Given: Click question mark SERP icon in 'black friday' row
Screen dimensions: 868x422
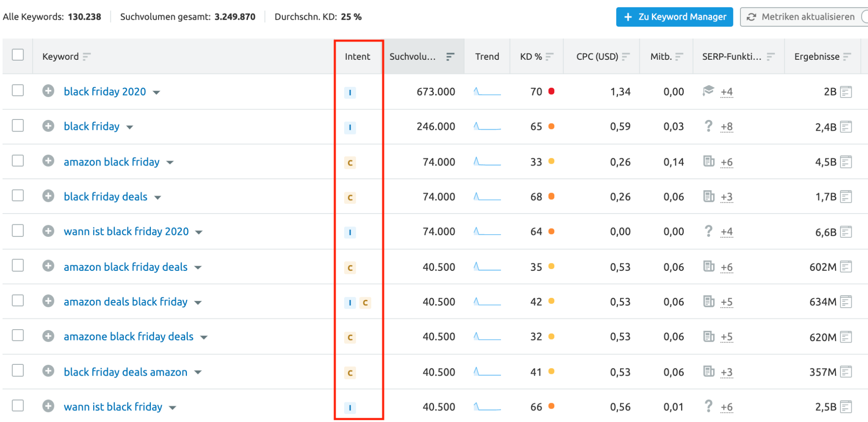Looking at the screenshot, I should click(x=708, y=126).
